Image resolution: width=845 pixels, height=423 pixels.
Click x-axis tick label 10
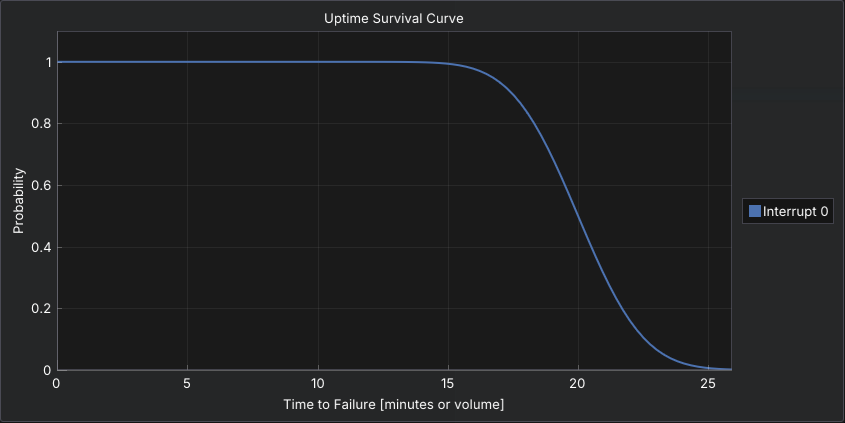[x=318, y=385]
